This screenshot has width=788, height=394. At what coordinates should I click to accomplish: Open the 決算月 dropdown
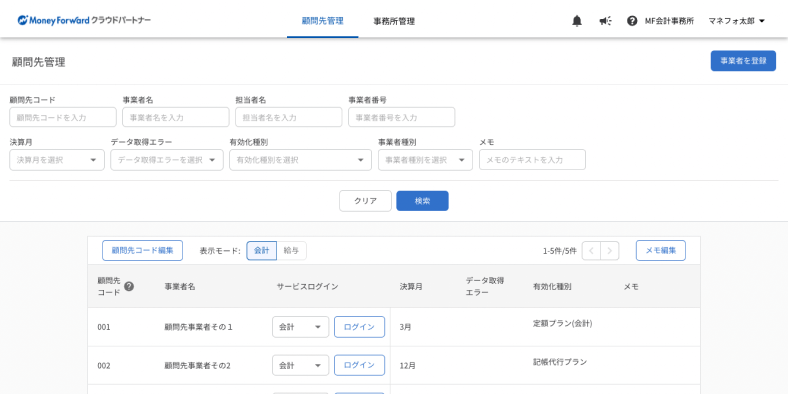(57, 160)
